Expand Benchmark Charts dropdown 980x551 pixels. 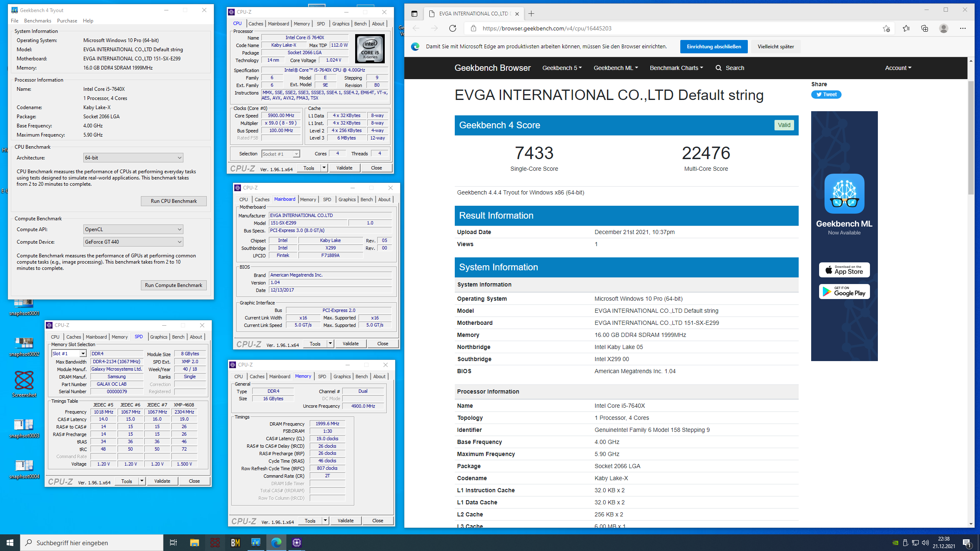tap(676, 68)
